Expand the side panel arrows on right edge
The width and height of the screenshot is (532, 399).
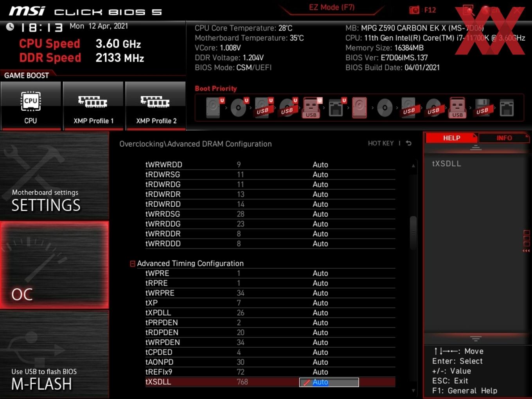(x=527, y=251)
